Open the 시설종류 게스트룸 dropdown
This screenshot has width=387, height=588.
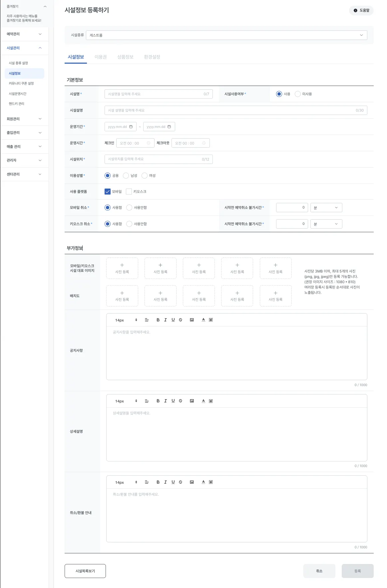(x=226, y=35)
